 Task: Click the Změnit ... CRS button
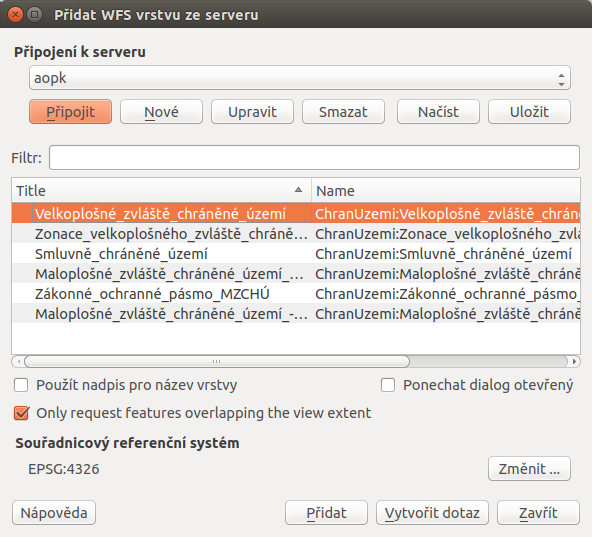(x=529, y=469)
